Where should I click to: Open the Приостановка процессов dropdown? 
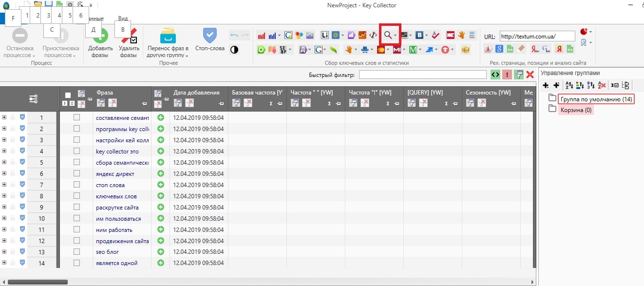(61, 43)
